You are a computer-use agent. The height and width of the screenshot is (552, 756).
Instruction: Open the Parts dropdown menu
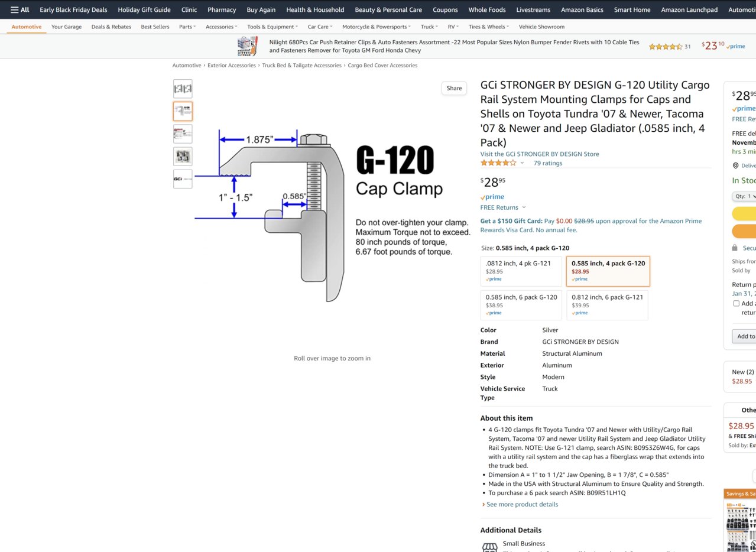(187, 27)
